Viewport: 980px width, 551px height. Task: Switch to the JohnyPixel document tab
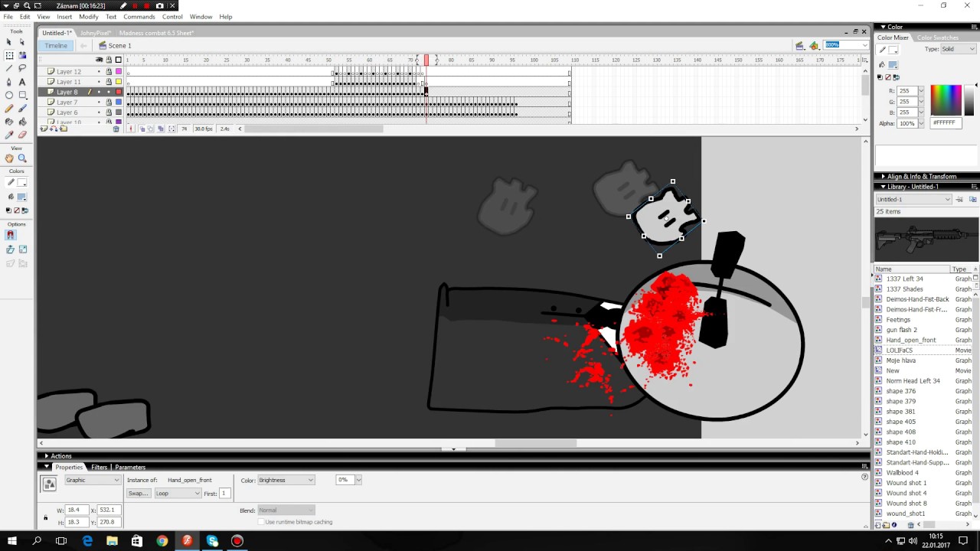96,33
